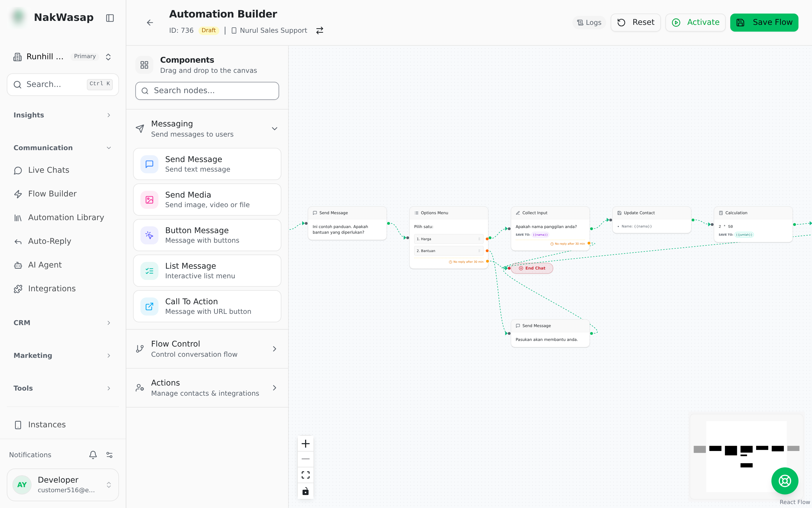Collapse the Messaging components group

pos(207,129)
